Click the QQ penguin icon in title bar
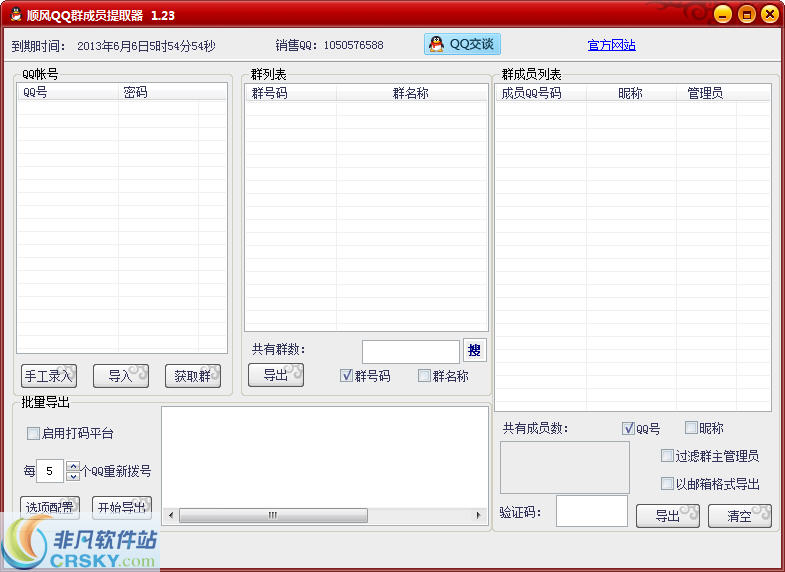785x572 pixels. (16, 15)
